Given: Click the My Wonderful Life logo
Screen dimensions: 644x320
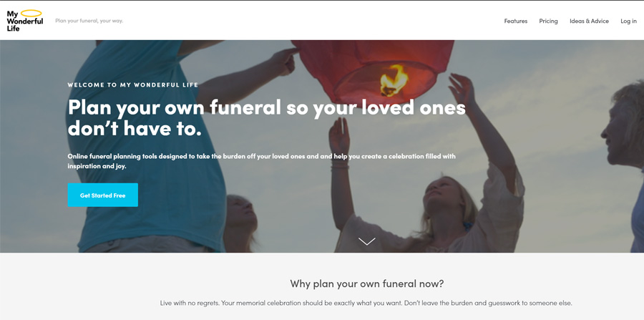Looking at the screenshot, I should tap(24, 21).
